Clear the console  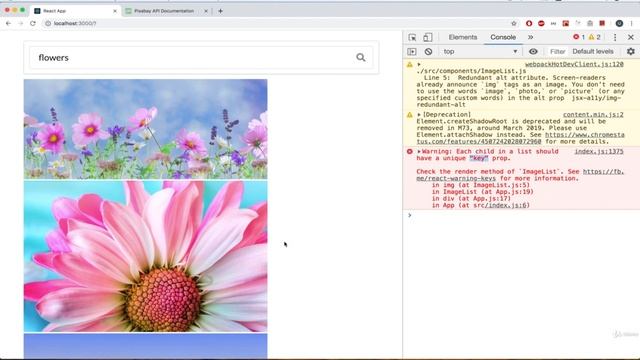coord(428,51)
